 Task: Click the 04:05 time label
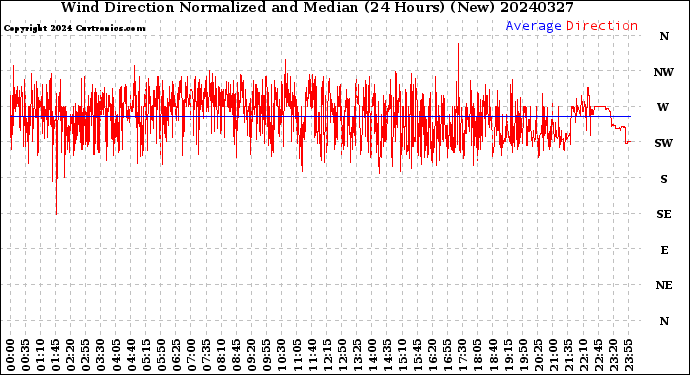tap(116, 355)
